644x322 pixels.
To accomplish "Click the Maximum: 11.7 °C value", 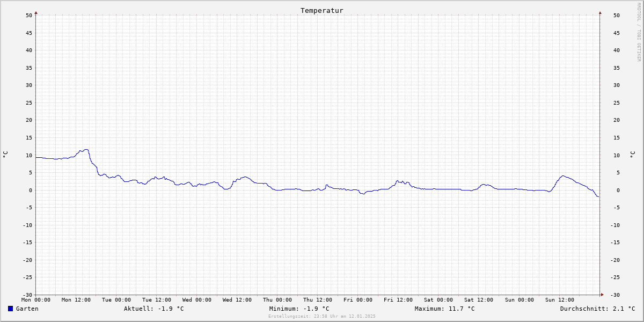I will 445,309.
